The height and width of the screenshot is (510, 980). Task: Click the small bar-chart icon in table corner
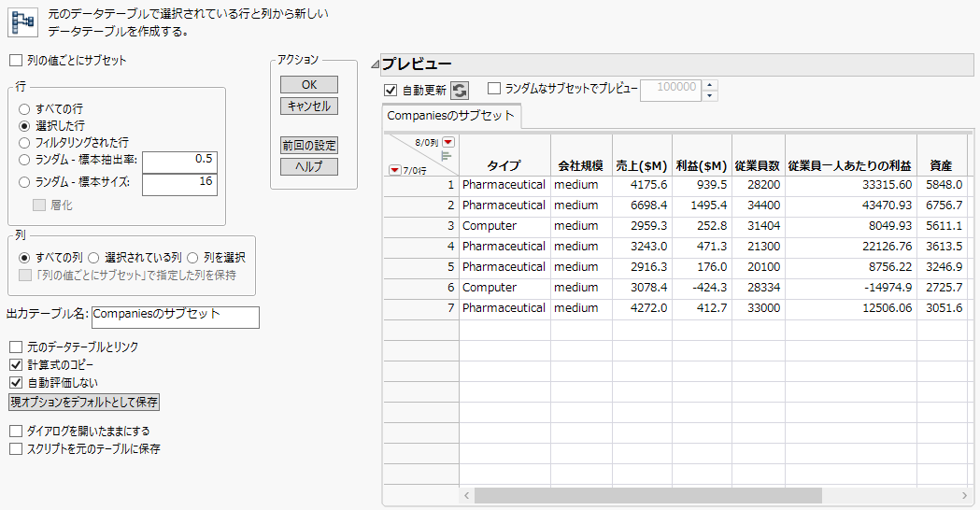click(x=446, y=156)
